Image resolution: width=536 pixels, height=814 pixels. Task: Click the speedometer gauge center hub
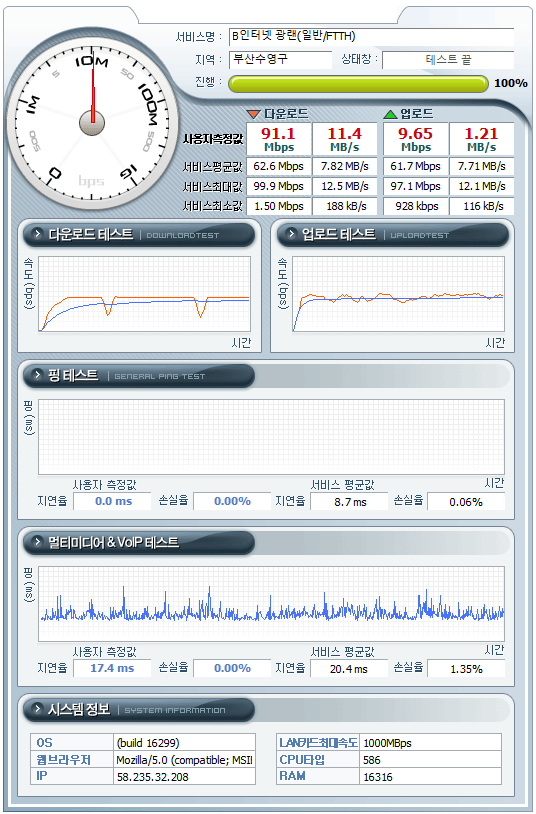point(92,123)
